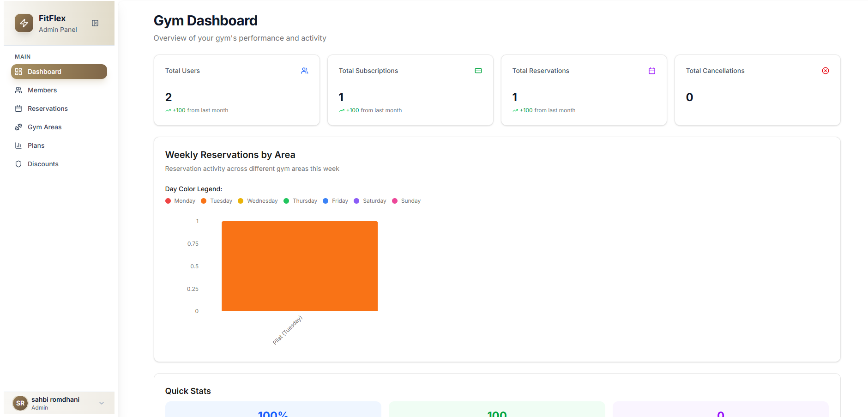
Task: Click the Gym Areas sidebar icon
Action: tap(18, 127)
